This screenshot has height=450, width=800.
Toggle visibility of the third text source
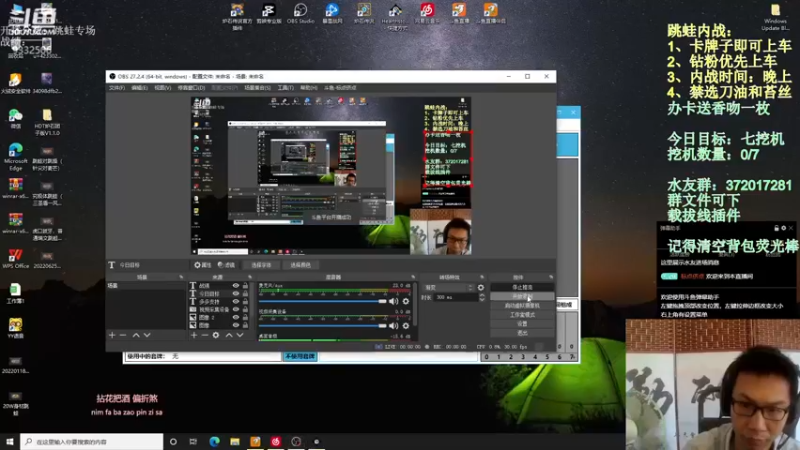point(236,302)
